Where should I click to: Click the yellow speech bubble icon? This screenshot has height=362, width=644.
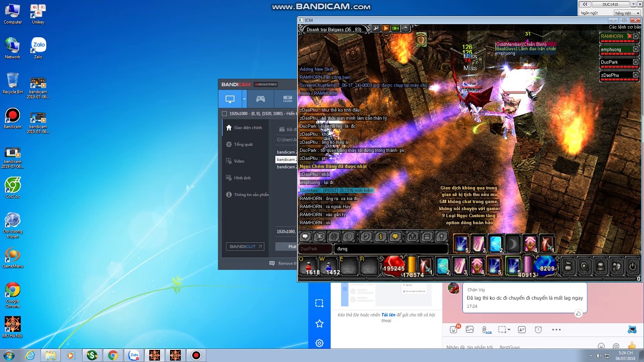pos(395,236)
